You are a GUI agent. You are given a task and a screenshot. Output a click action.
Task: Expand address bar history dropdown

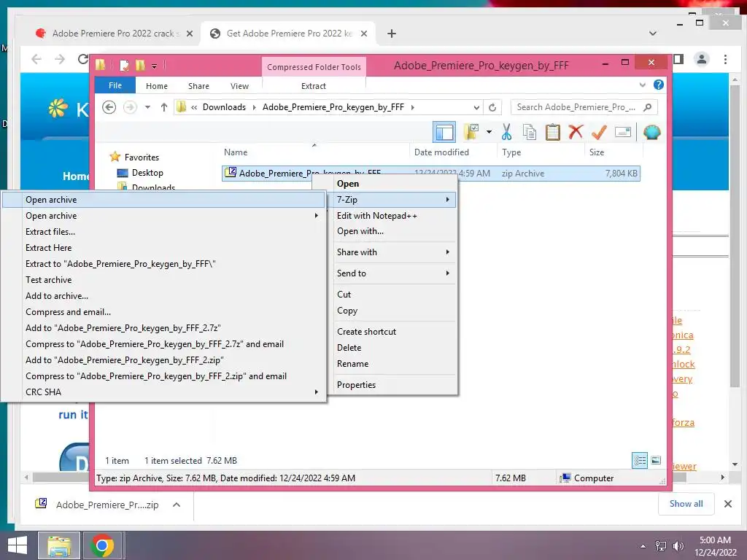click(x=476, y=108)
